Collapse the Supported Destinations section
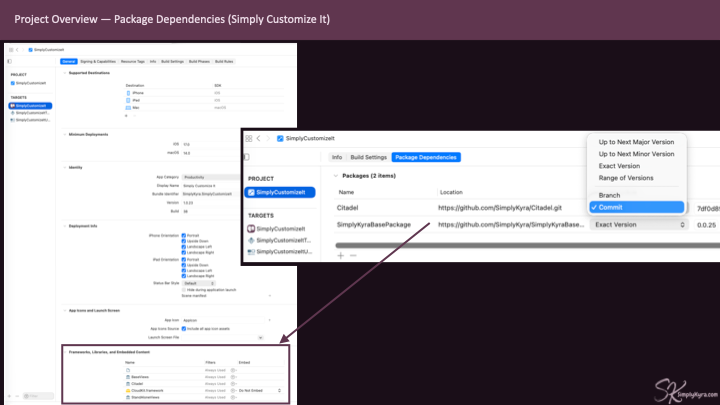Image resolution: width=720 pixels, height=405 pixels. pyautogui.click(x=65, y=73)
